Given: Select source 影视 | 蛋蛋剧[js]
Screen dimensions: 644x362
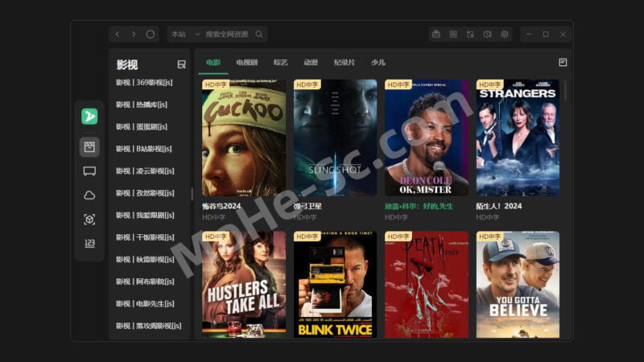Looking at the screenshot, I should 142,127.
